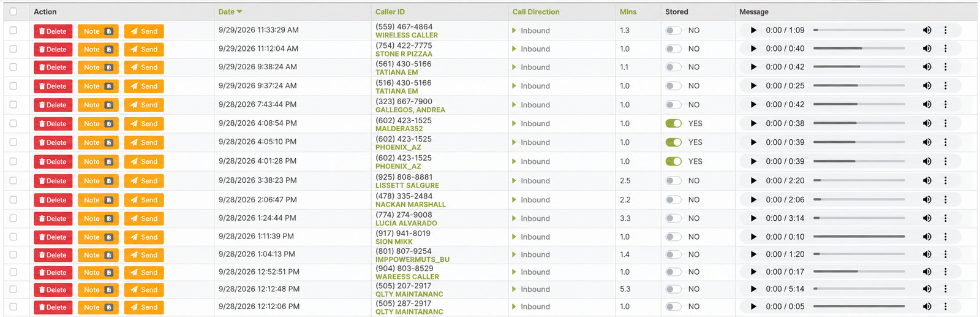Play the 11:33:29 AM voicemail message
The width and height of the screenshot is (980, 317).
[x=753, y=30]
